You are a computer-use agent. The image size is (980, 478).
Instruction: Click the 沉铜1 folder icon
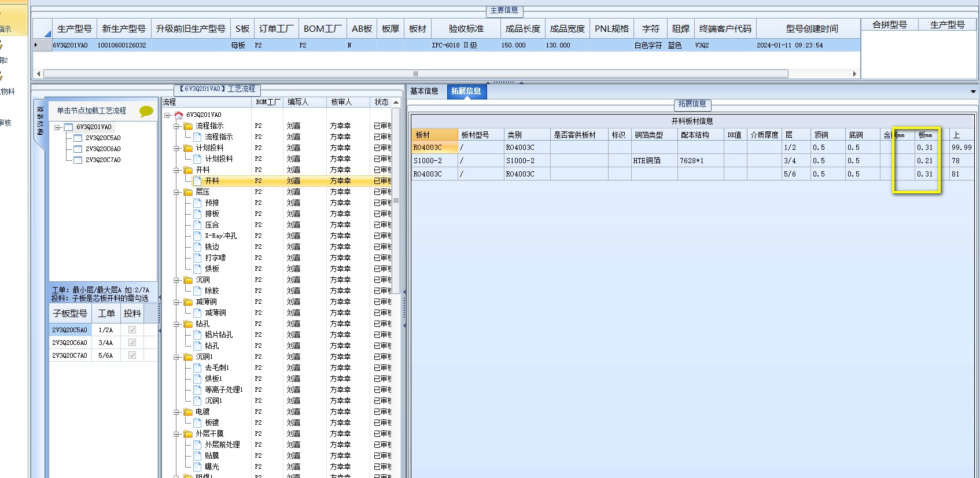(188, 356)
